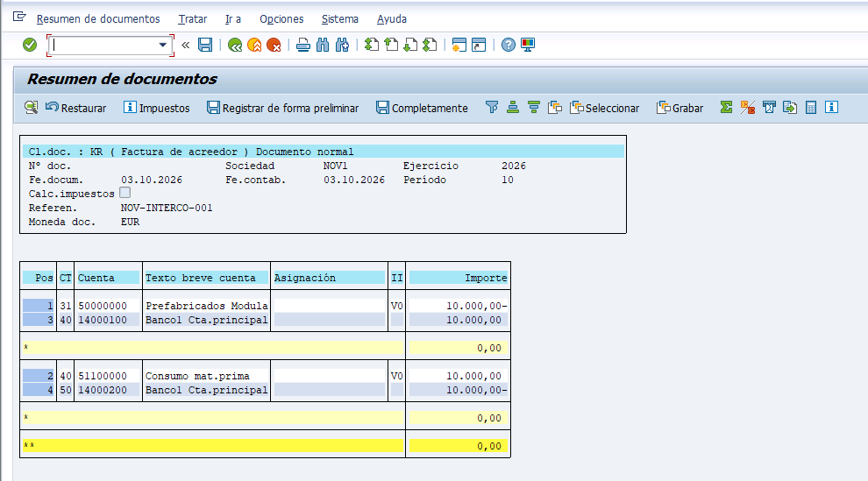
Task: Open the Help question mark icon
Action: pyautogui.click(x=509, y=45)
